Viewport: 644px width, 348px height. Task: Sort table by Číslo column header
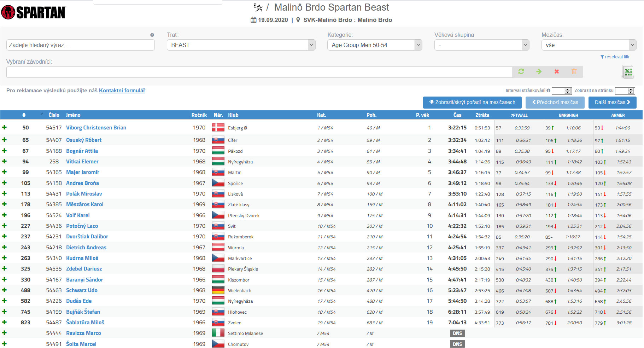pyautogui.click(x=54, y=115)
